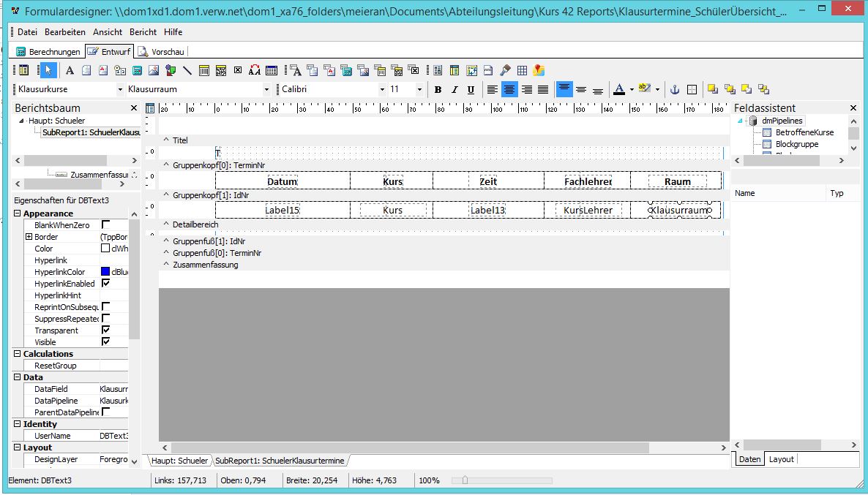
Task: Justify text alignment
Action: (x=543, y=89)
